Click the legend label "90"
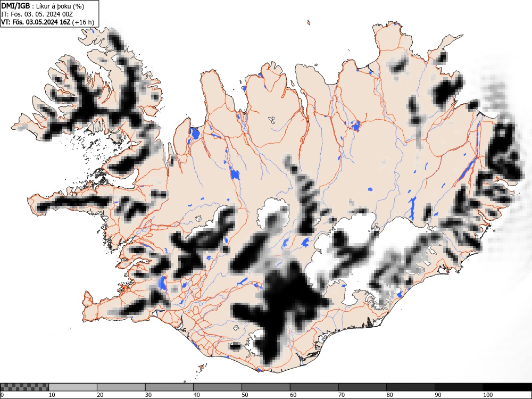 point(438,395)
